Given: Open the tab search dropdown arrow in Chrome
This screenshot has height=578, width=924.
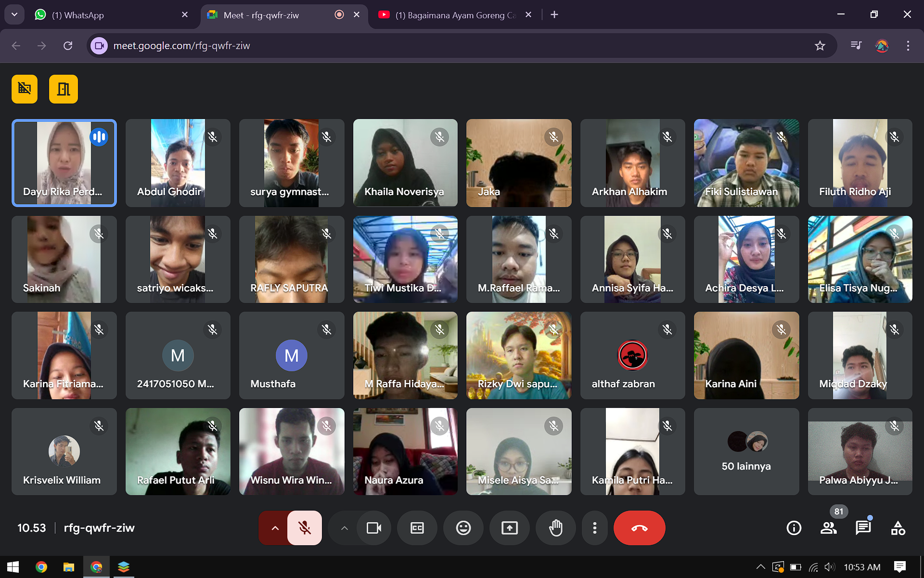Looking at the screenshot, I should pos(14,14).
